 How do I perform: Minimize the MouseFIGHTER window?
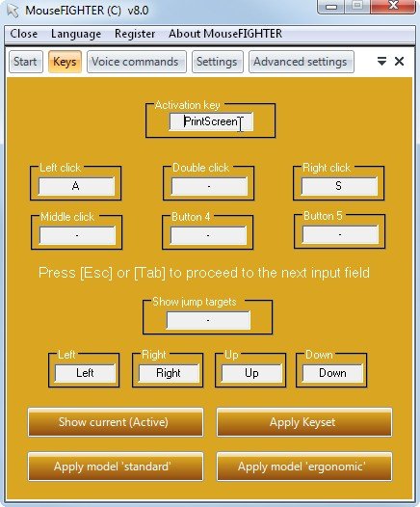[x=331, y=6]
